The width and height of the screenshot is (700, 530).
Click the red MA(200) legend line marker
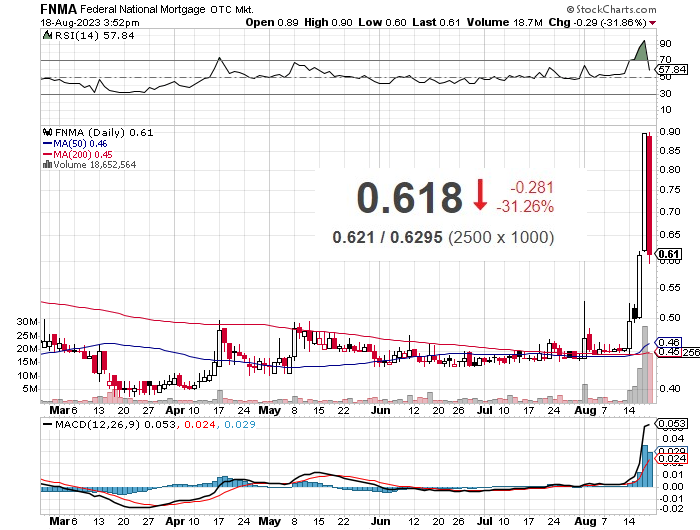click(x=47, y=154)
